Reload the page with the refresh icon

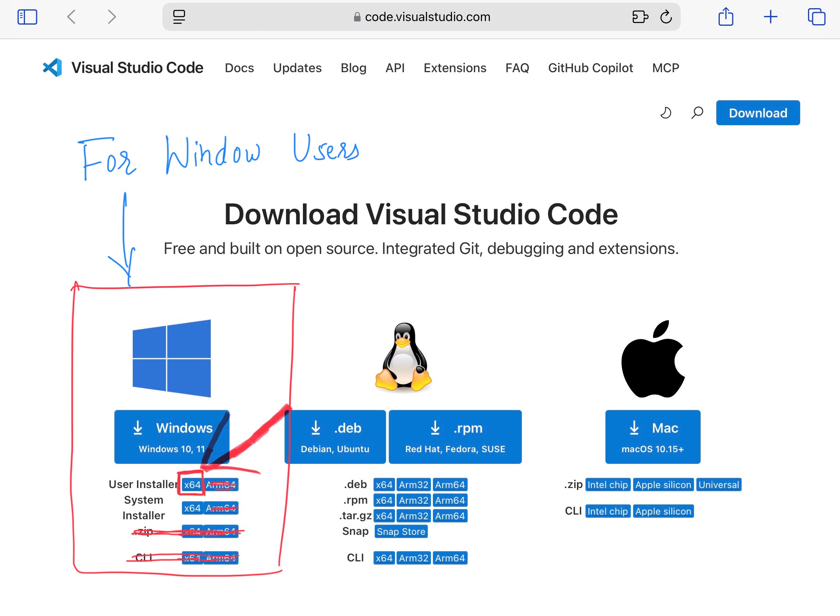[x=666, y=17]
